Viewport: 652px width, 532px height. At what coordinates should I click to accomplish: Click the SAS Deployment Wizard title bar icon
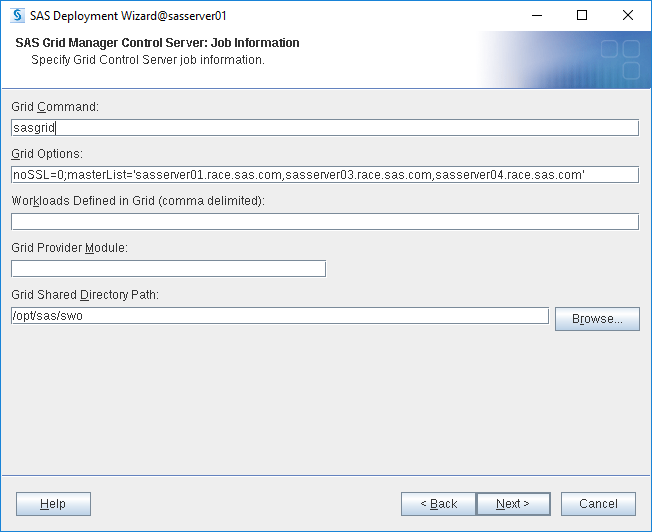click(15, 15)
